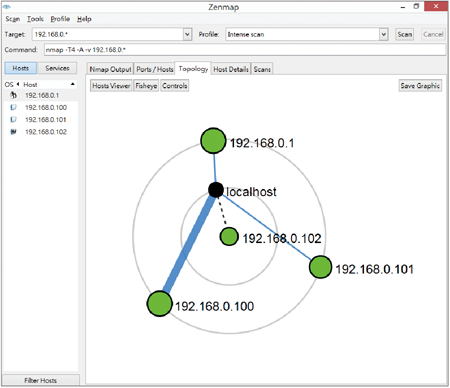Click the Linux OS icon beside 192.168.0.1
Screen dimensions: 450x388
(13, 95)
